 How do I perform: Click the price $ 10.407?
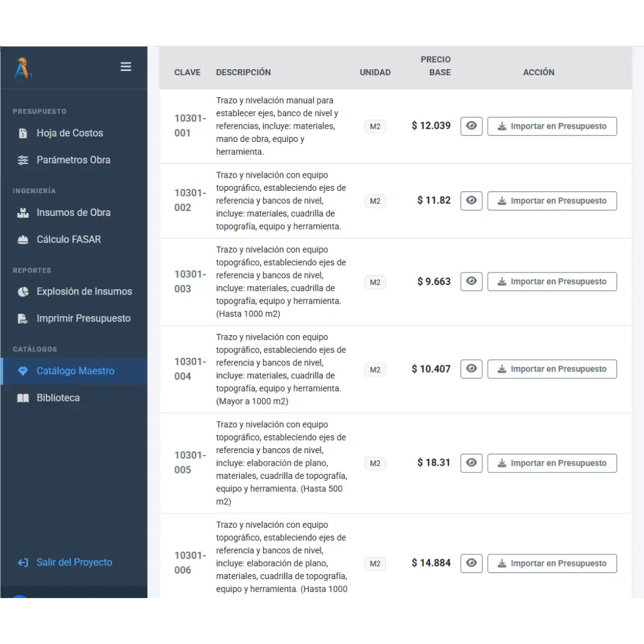click(x=431, y=369)
